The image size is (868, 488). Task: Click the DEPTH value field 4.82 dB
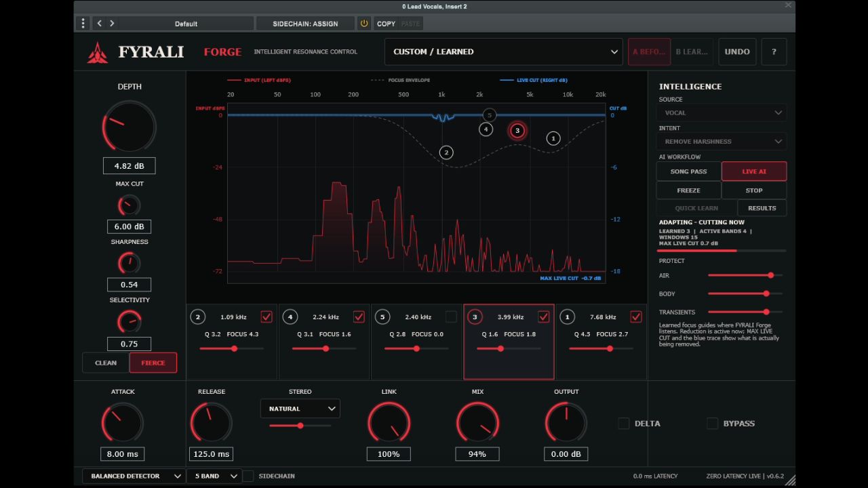[x=129, y=166]
